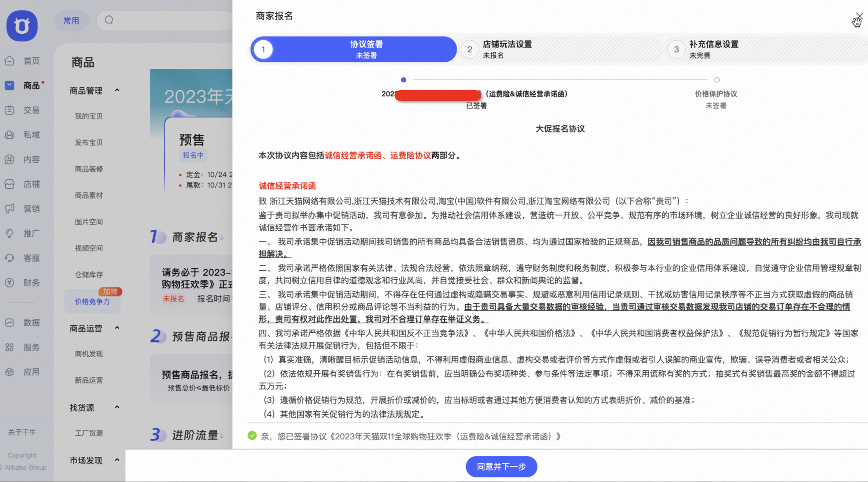Screen dimensions: 868x482
Task: Open 我的宝贝 menu item
Action: tap(89, 116)
